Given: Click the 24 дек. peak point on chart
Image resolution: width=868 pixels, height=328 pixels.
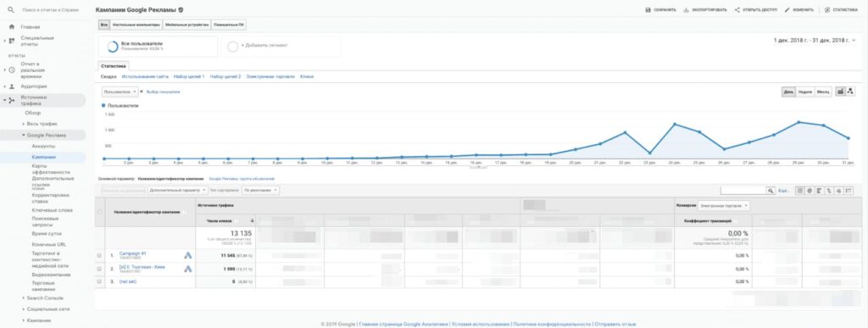Looking at the screenshot, I should coord(674,124).
